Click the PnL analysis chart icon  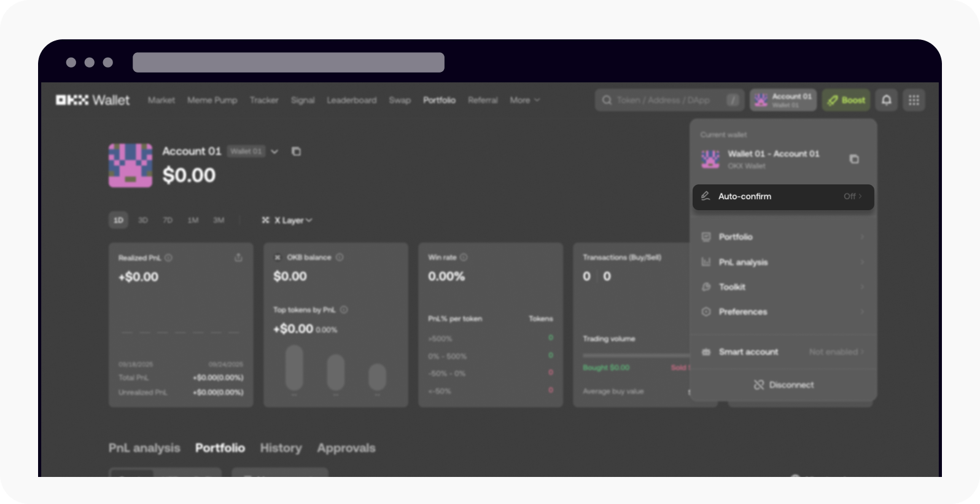(706, 262)
